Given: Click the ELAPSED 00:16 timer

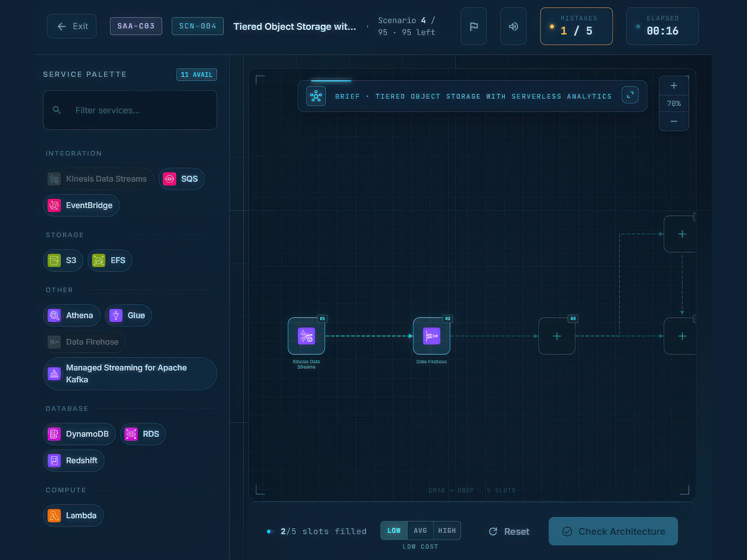Looking at the screenshot, I should tap(663, 26).
